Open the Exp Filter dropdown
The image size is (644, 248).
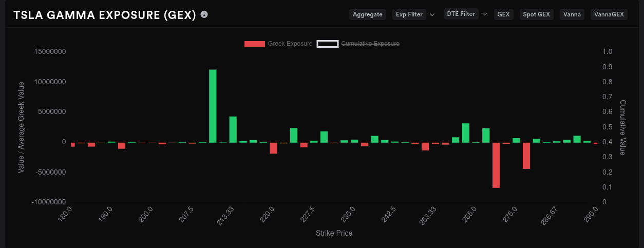pyautogui.click(x=409, y=14)
